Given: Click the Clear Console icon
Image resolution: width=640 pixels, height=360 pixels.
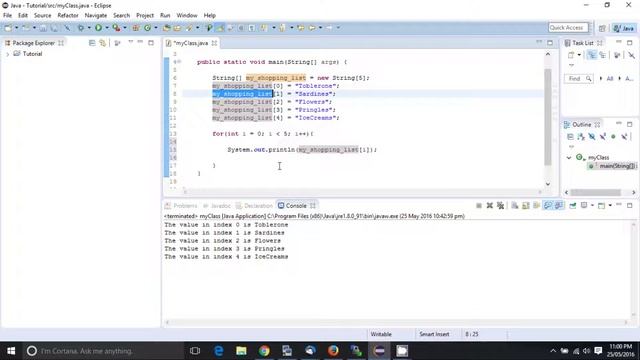Looking at the screenshot, I should point(515,206).
